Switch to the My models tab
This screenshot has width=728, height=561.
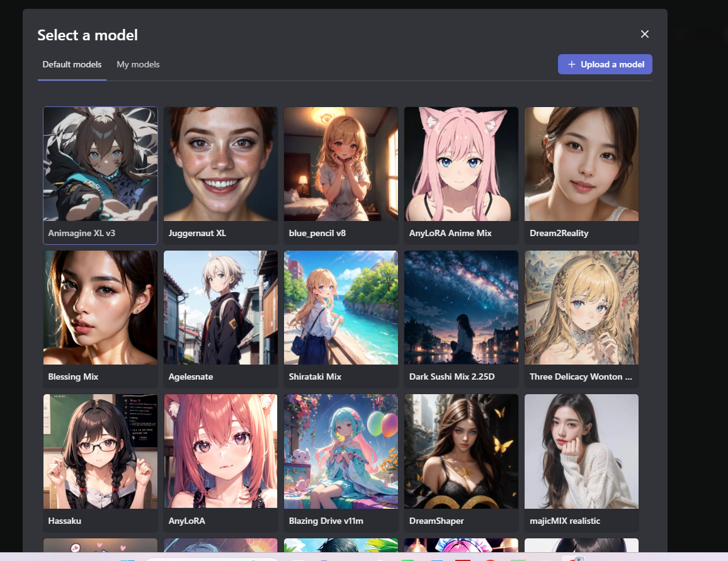[138, 64]
